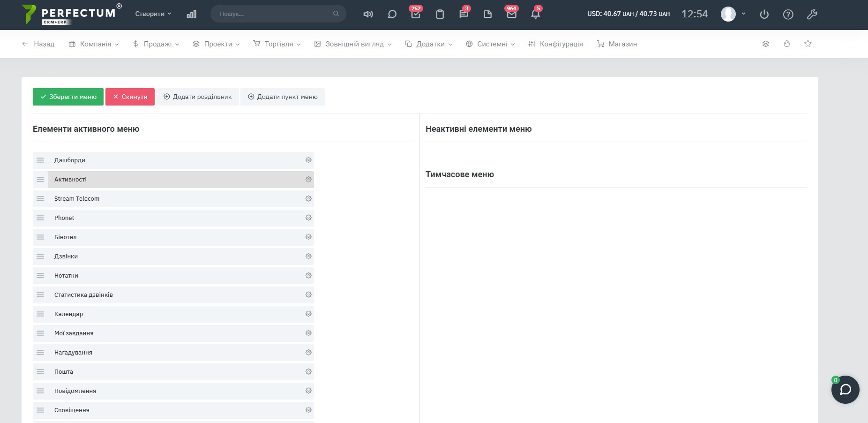Viewport: 868px width, 423px height.
Task: Click Додати пункт меню button
Action: pyautogui.click(x=283, y=97)
